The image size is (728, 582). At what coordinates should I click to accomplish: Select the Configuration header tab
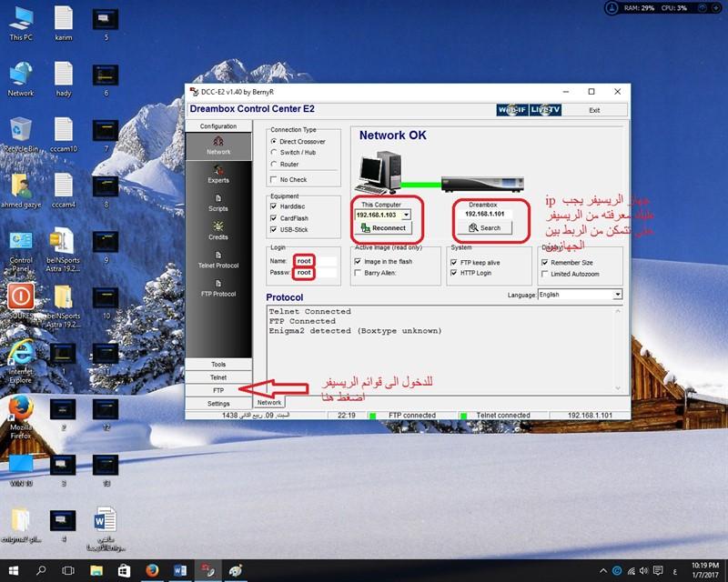click(218, 126)
